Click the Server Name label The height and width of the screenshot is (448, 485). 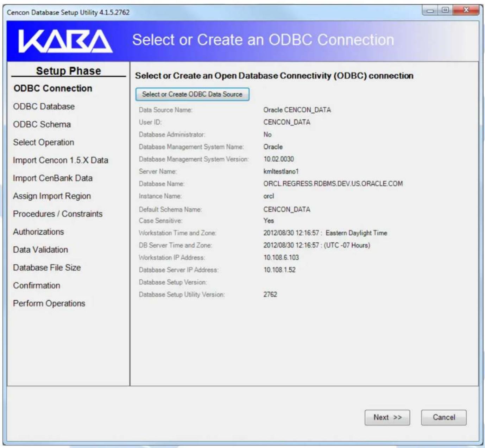click(158, 171)
